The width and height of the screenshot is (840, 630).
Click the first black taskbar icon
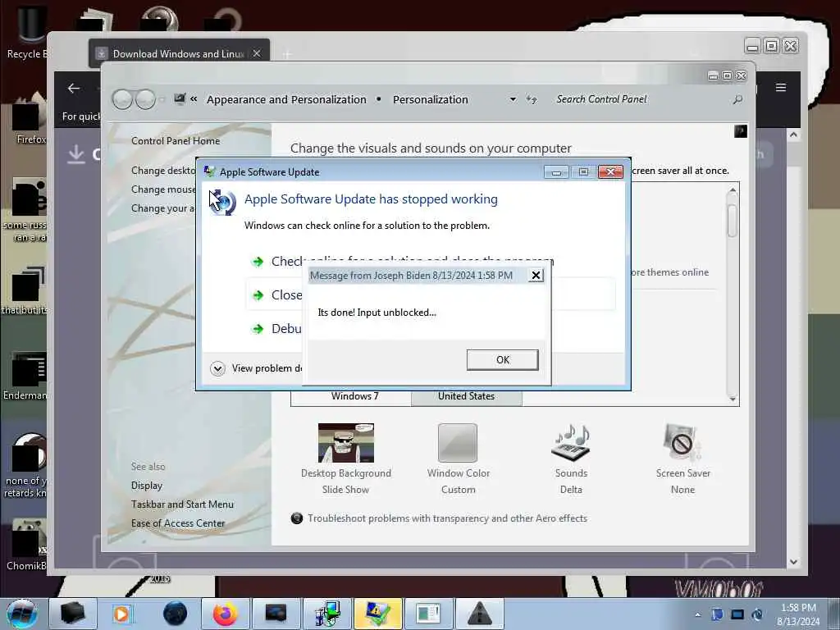72,614
